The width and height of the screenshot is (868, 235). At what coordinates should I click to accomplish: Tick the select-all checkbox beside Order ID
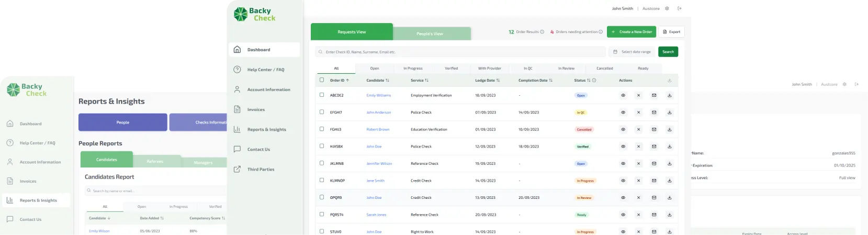click(322, 80)
